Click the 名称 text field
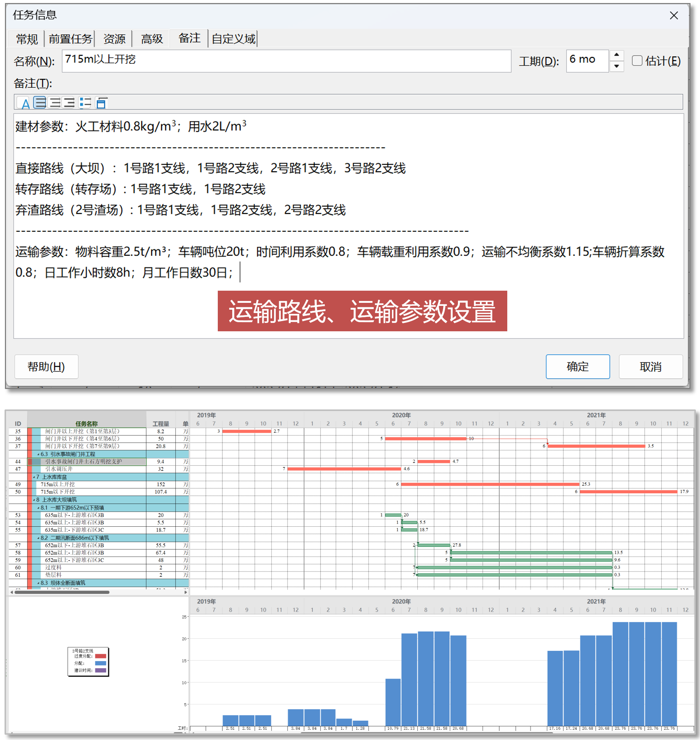The height and width of the screenshot is (740, 700). click(x=286, y=61)
